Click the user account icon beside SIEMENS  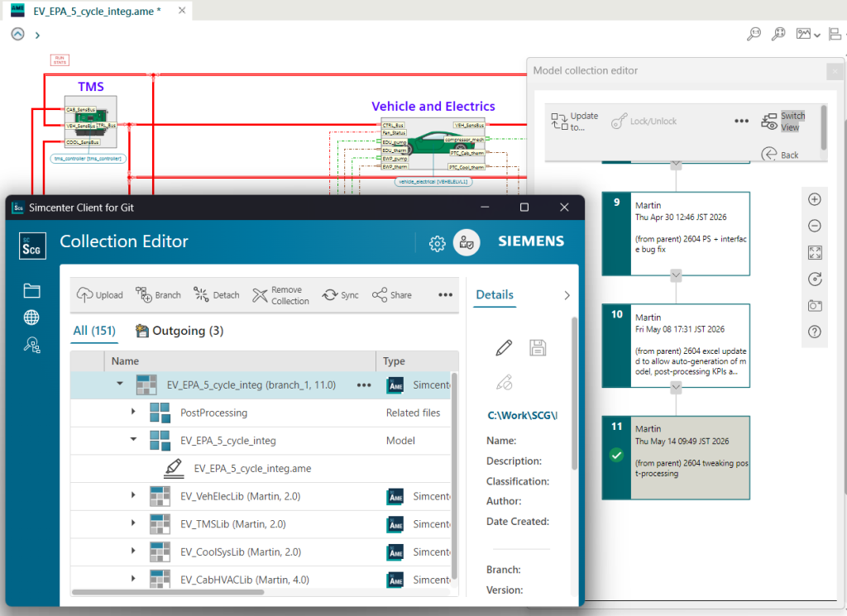pyautogui.click(x=467, y=243)
